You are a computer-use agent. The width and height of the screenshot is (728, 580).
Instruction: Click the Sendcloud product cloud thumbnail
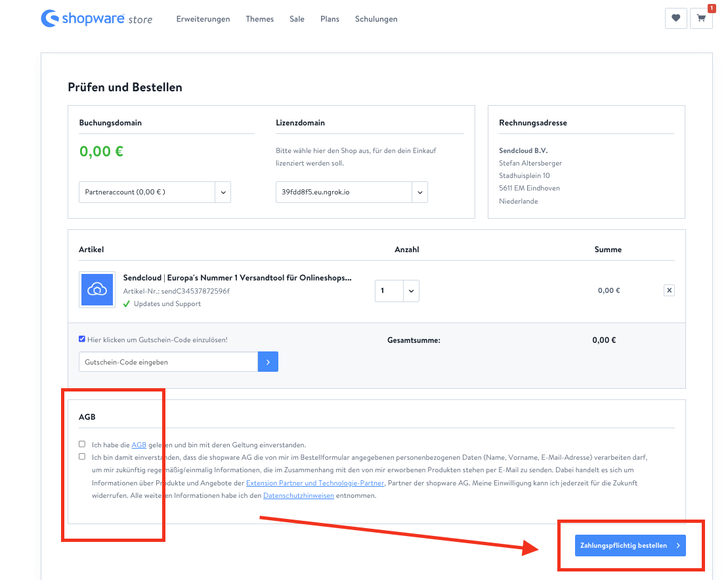(x=97, y=290)
